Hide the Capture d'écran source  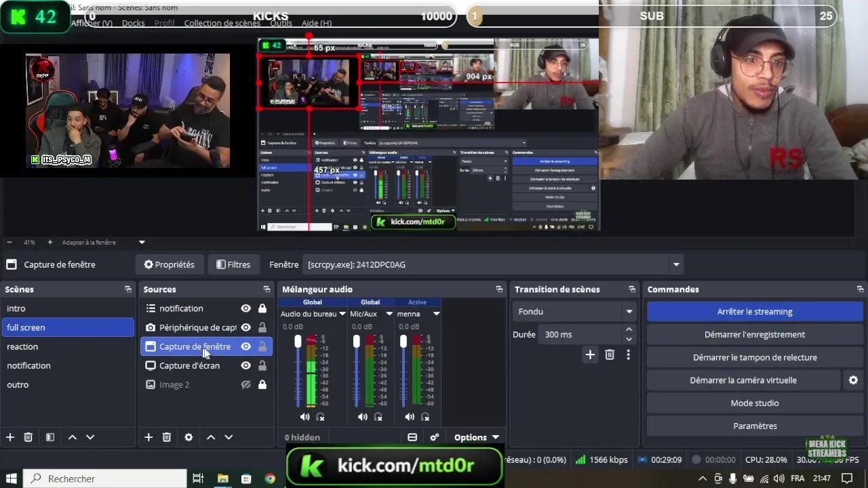pyautogui.click(x=245, y=365)
